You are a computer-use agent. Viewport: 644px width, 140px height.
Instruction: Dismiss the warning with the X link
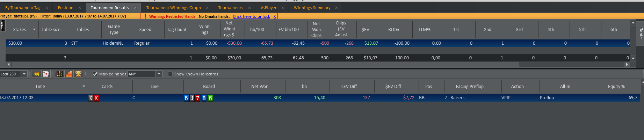(275, 16)
